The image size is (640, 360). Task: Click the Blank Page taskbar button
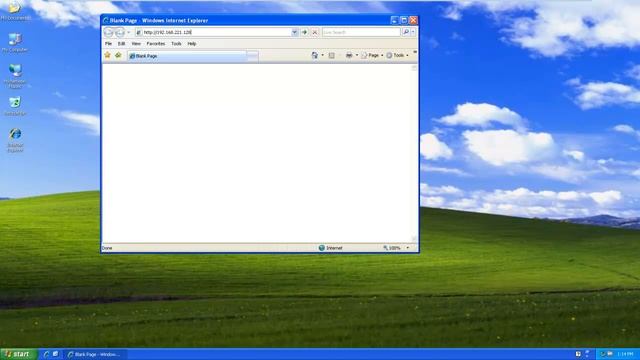pos(95,354)
